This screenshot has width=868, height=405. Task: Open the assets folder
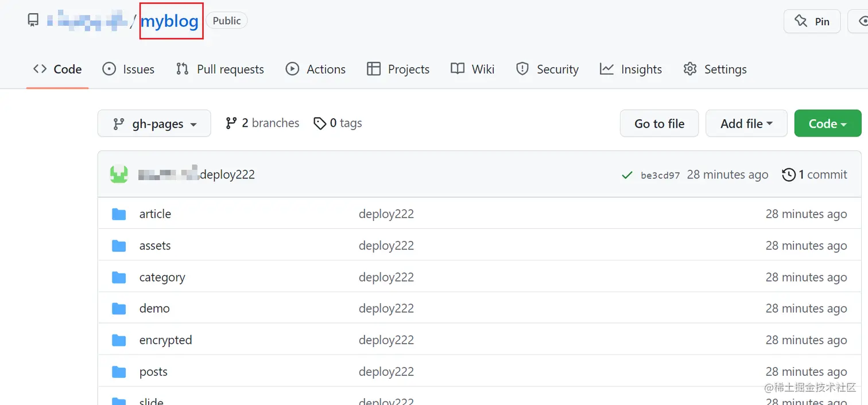click(x=155, y=246)
